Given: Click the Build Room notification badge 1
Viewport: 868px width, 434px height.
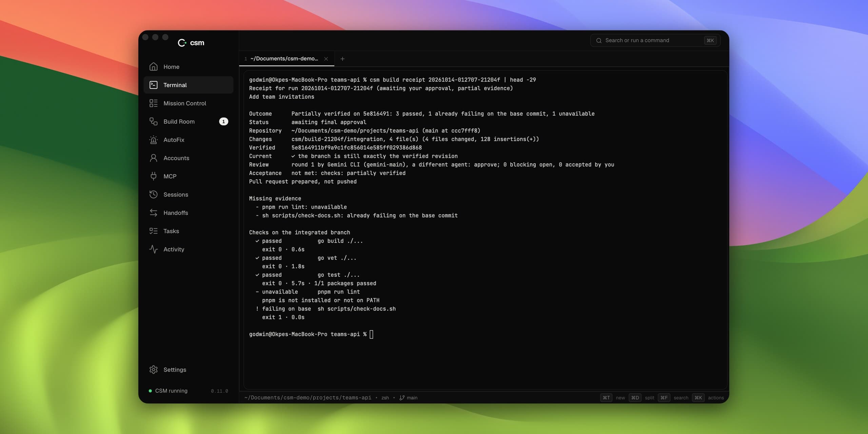Looking at the screenshot, I should click(x=223, y=121).
